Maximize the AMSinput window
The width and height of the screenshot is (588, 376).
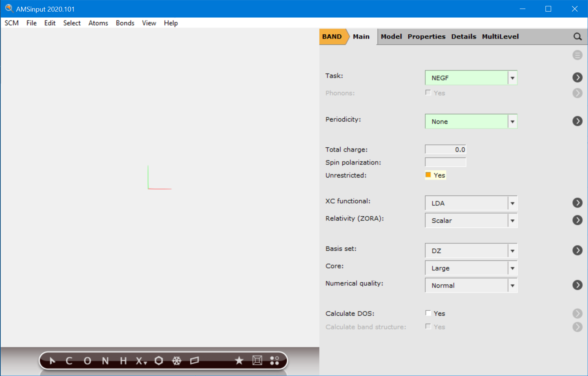point(548,9)
